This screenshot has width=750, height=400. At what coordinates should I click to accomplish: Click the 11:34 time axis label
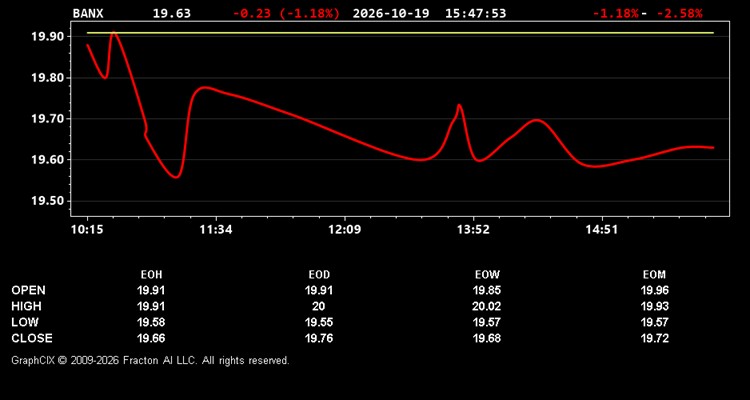[216, 230]
